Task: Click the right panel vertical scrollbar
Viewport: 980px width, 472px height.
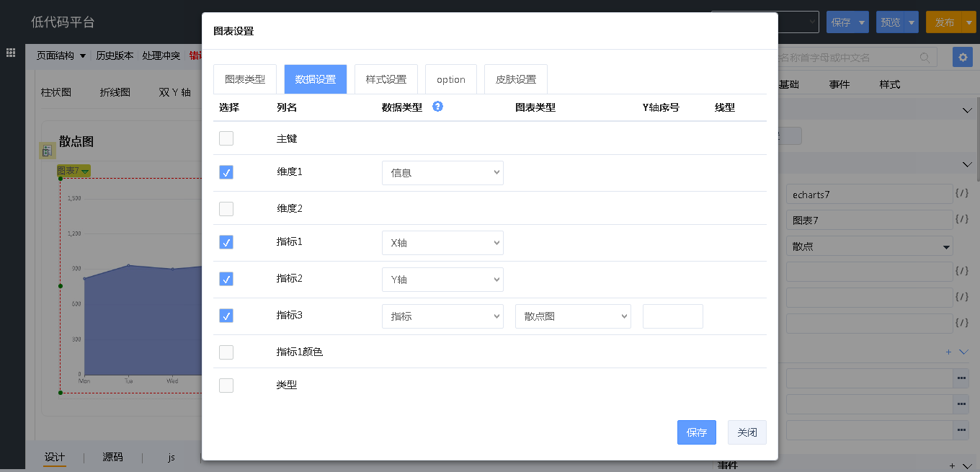Action: tap(977, 140)
